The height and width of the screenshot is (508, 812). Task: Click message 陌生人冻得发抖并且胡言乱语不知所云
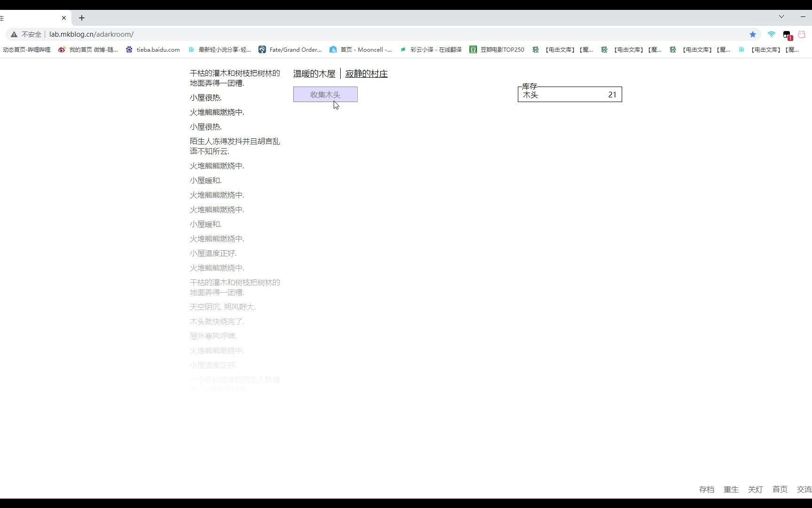click(234, 146)
